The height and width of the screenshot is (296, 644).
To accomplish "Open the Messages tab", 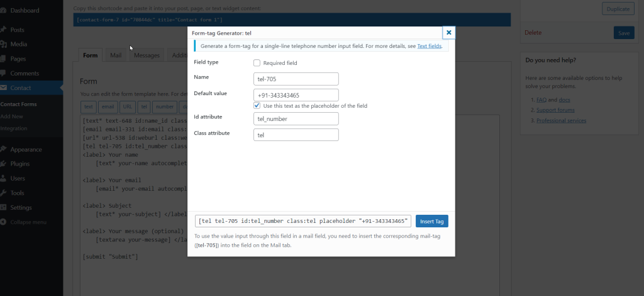I will click(x=147, y=55).
